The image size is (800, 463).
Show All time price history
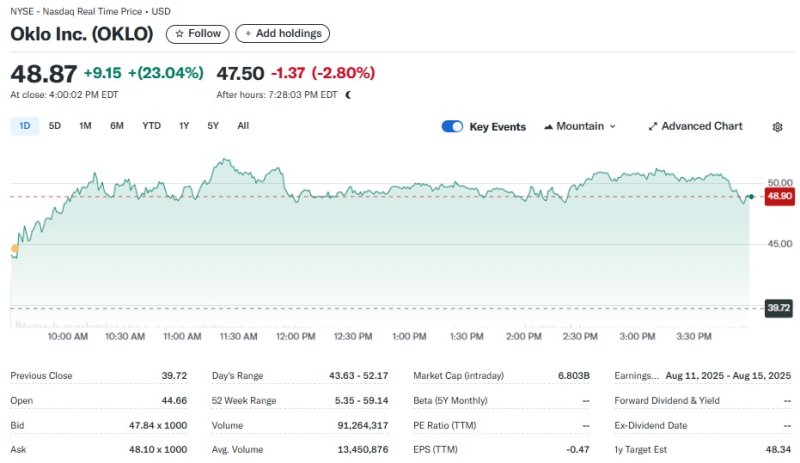point(243,126)
